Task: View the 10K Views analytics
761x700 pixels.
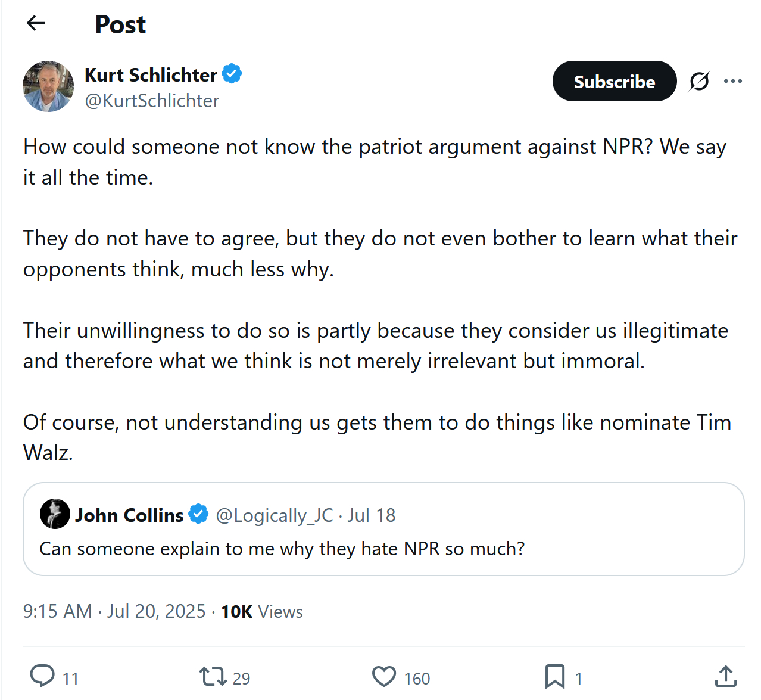Action: point(262,612)
